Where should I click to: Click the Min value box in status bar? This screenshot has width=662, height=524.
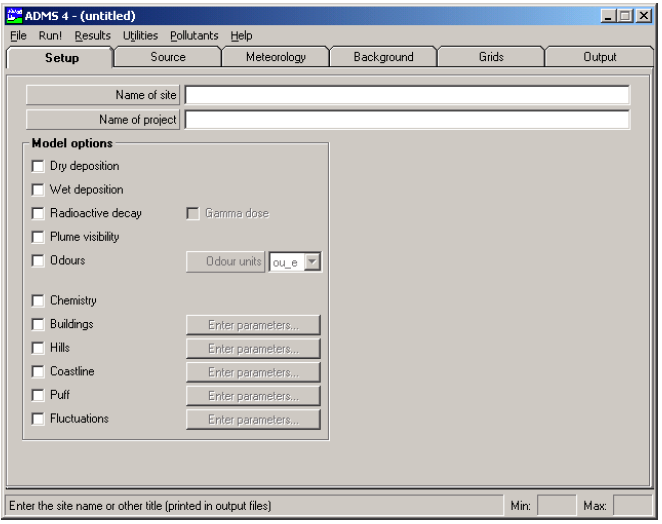(556, 505)
